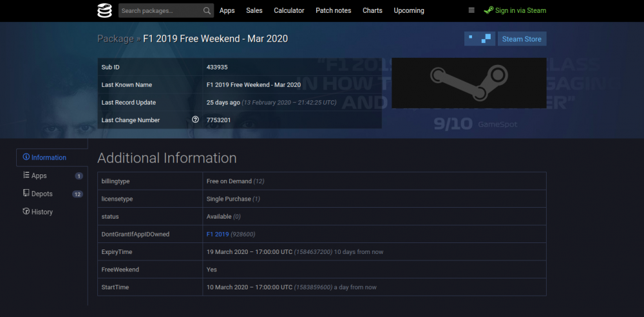
Task: Click the Depots count badge 12
Action: click(78, 194)
